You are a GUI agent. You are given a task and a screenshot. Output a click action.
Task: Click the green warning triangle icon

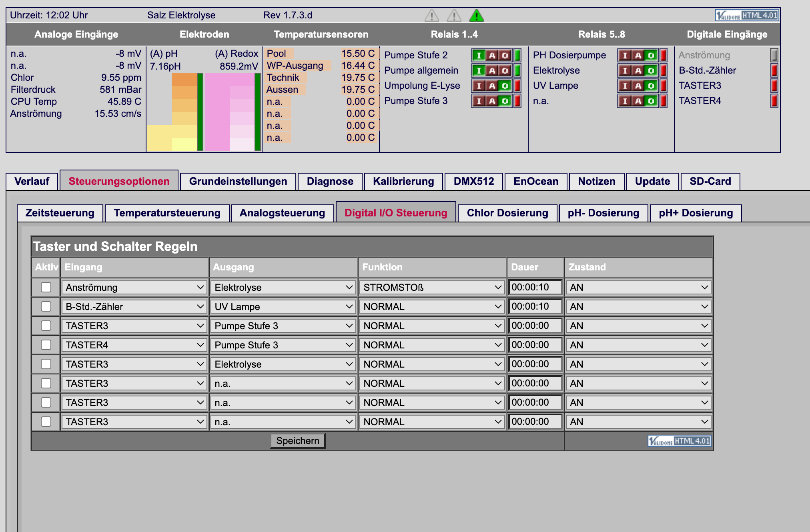point(477,16)
